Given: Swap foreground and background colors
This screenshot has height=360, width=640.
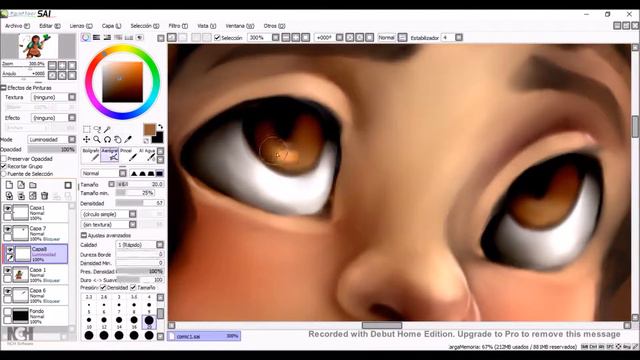Looking at the screenshot, I should point(160,127).
